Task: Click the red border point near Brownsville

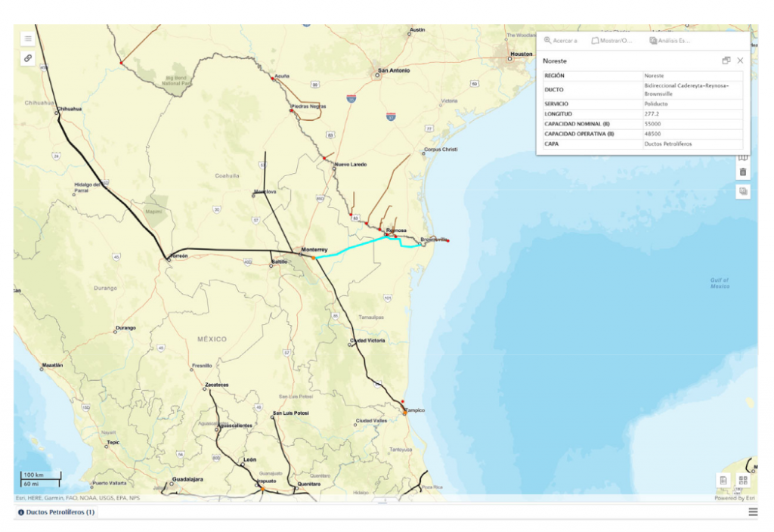Action: pos(447,241)
